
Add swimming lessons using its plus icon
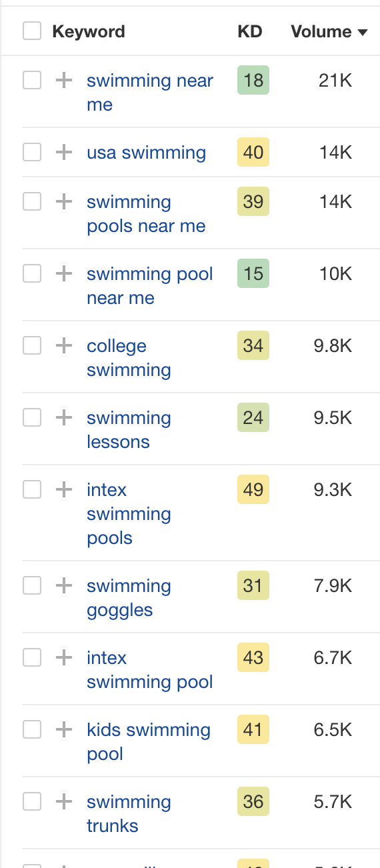(x=63, y=418)
